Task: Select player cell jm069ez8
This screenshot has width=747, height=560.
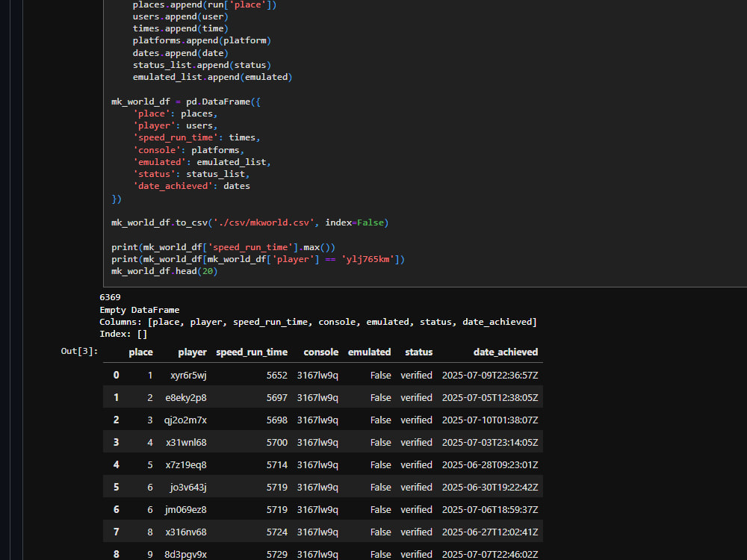Action: 186,509
